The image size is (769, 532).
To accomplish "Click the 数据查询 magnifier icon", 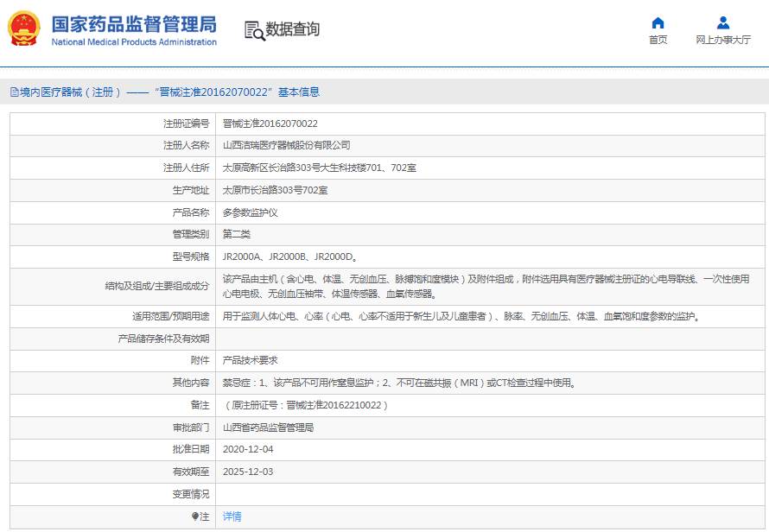I will (254, 30).
